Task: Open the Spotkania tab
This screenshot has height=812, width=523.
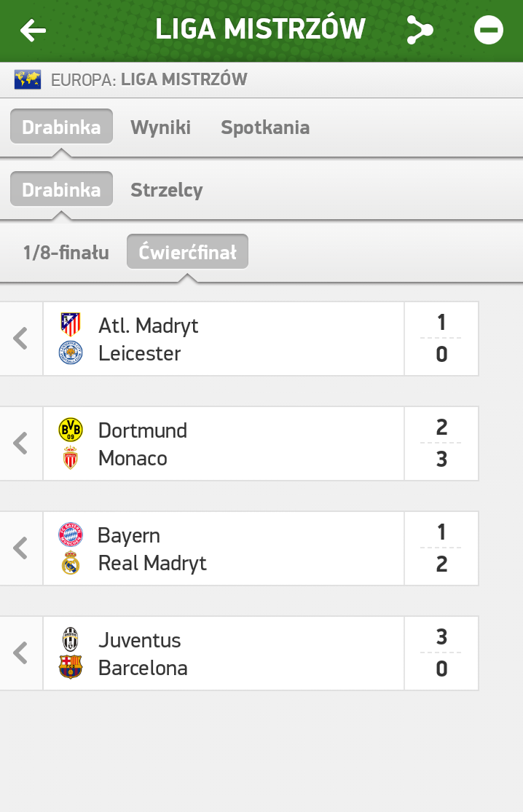Action: (x=265, y=127)
